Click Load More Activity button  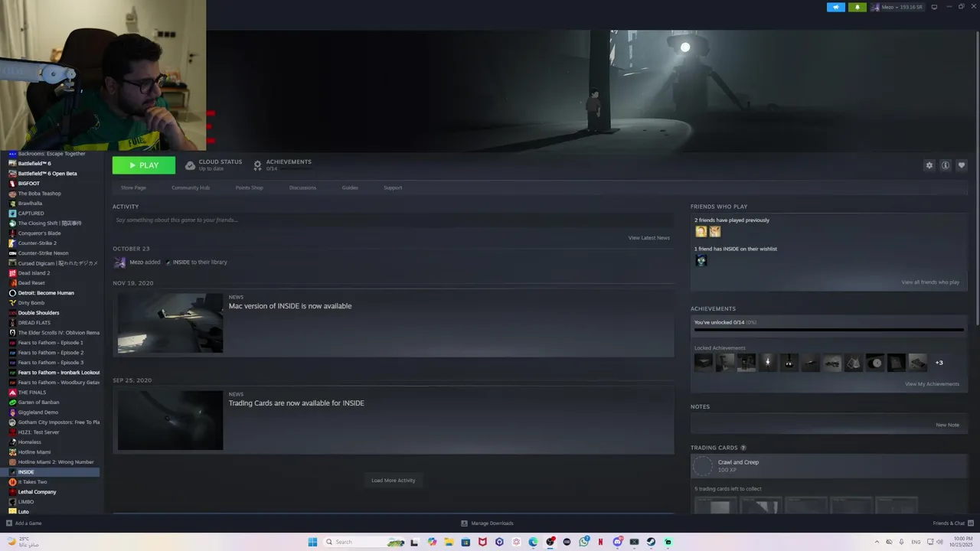[x=393, y=481]
